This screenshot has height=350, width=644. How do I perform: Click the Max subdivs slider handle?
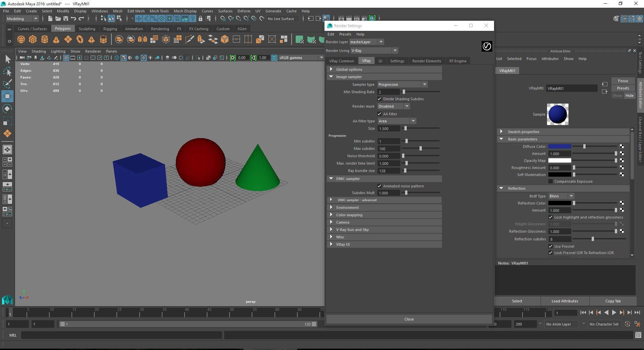click(x=420, y=149)
